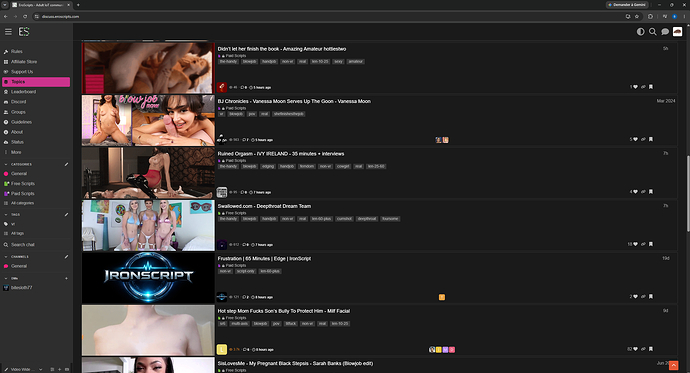Open All categories list

[36, 203]
